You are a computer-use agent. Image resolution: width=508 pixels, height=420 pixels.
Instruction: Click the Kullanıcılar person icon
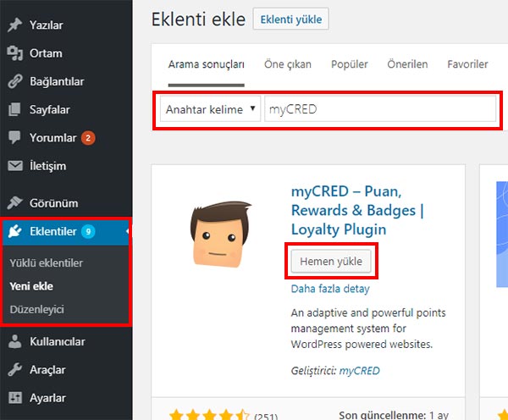pyautogui.click(x=15, y=341)
